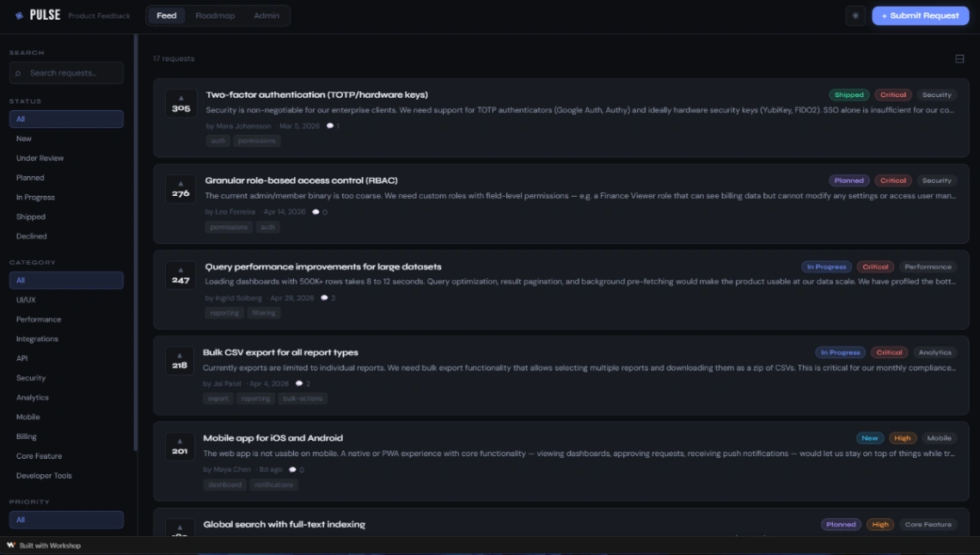Click export tag on Bulk CSV card

point(218,399)
